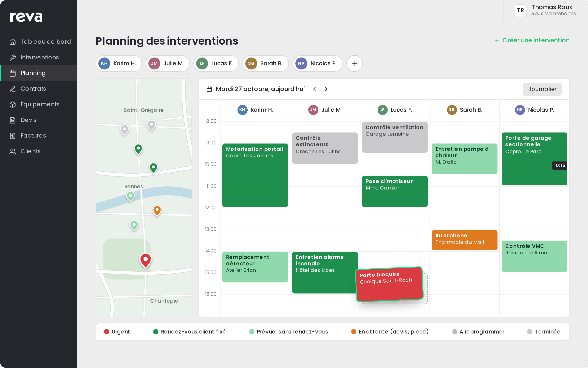
Task: Open Remplacement détecteur Atelier Brion card
Action: tap(255, 267)
